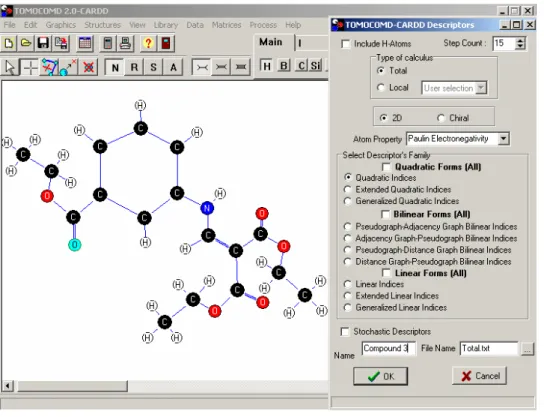Check Linear Forms (All)
This screenshot has height=417, width=544.
[x=386, y=273]
